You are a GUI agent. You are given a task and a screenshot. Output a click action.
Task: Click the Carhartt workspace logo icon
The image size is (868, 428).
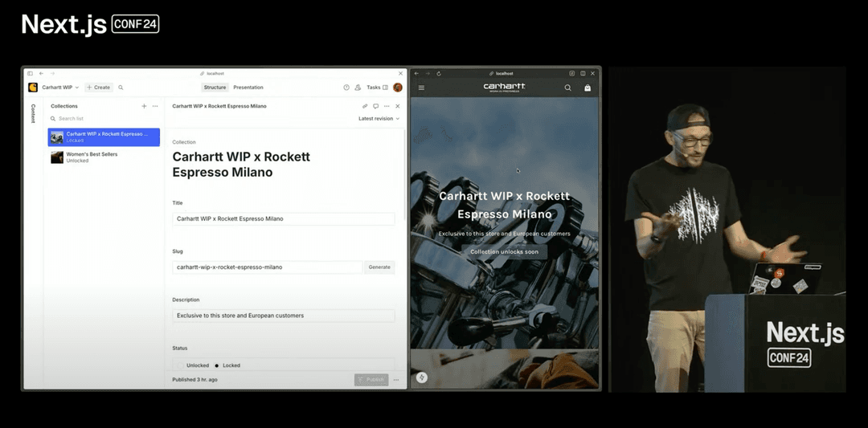(x=33, y=88)
